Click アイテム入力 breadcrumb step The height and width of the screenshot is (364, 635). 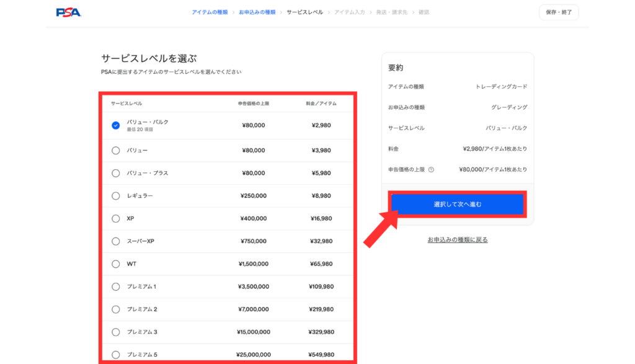tap(350, 12)
